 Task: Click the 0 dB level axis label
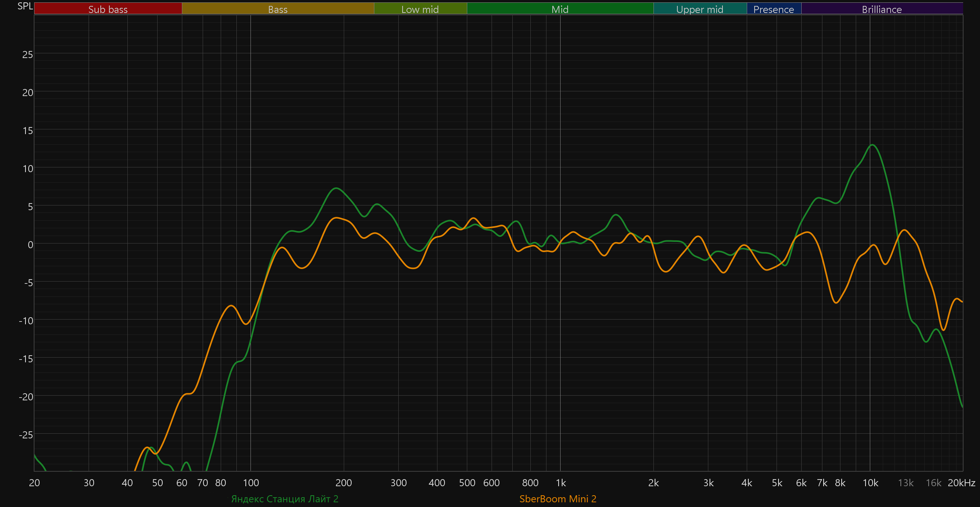(30, 245)
